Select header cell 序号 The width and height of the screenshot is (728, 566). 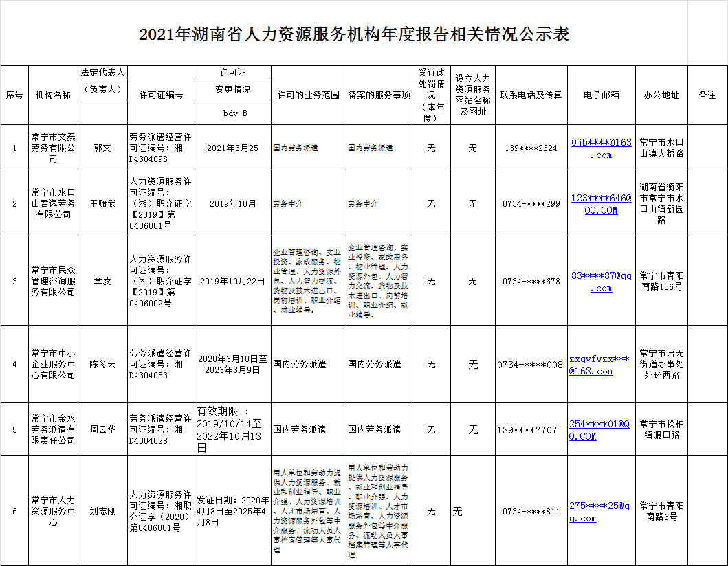coord(14,95)
